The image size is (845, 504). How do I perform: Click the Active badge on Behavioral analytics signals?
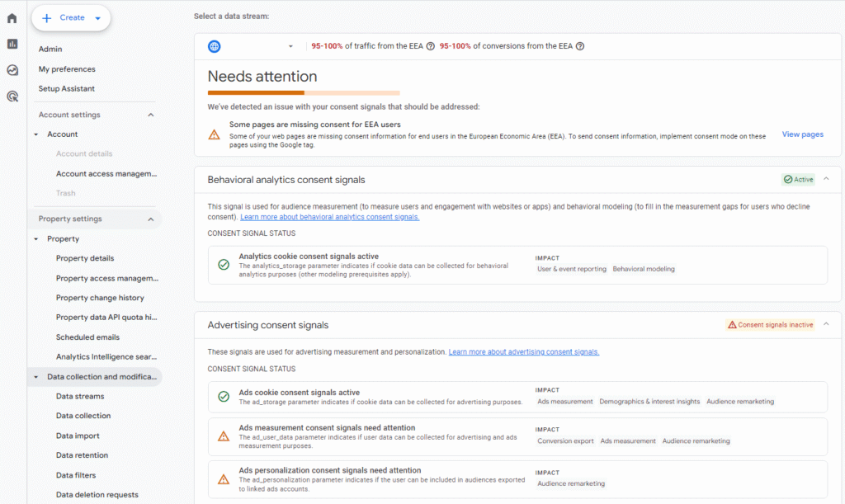[796, 179]
